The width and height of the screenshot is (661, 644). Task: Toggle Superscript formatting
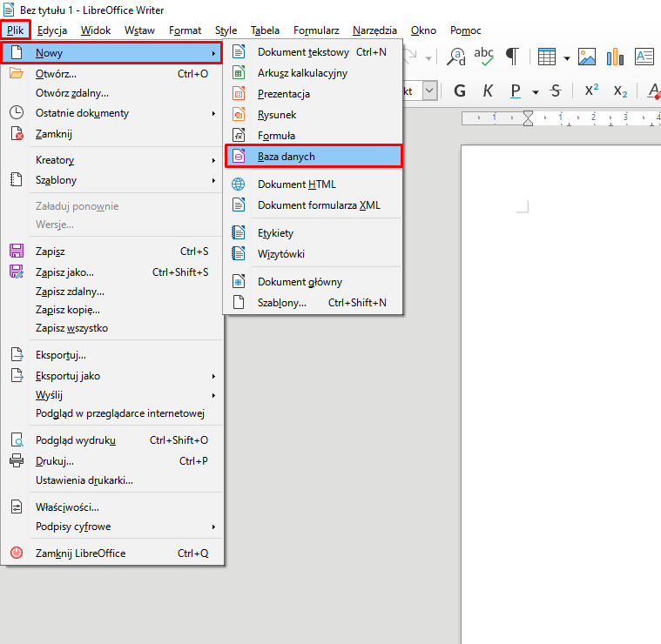(x=591, y=91)
